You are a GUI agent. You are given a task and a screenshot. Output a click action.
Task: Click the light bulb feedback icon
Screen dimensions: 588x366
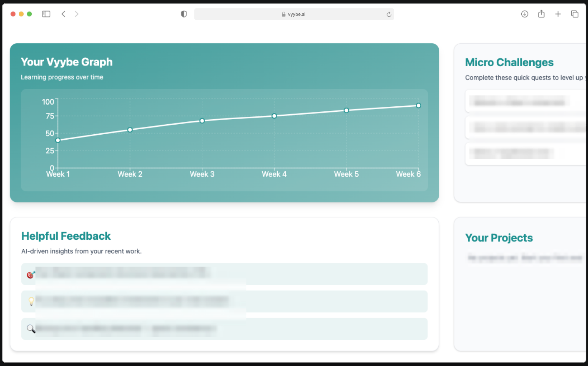point(31,301)
